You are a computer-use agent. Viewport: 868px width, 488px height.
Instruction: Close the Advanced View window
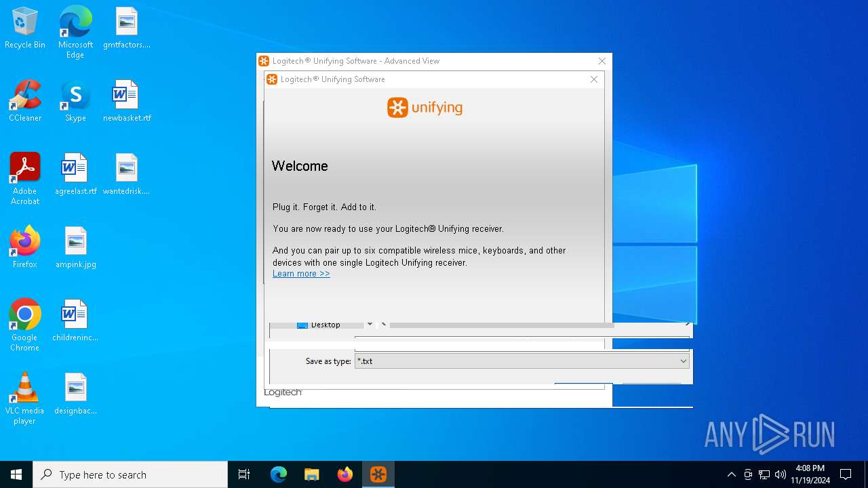(x=601, y=61)
